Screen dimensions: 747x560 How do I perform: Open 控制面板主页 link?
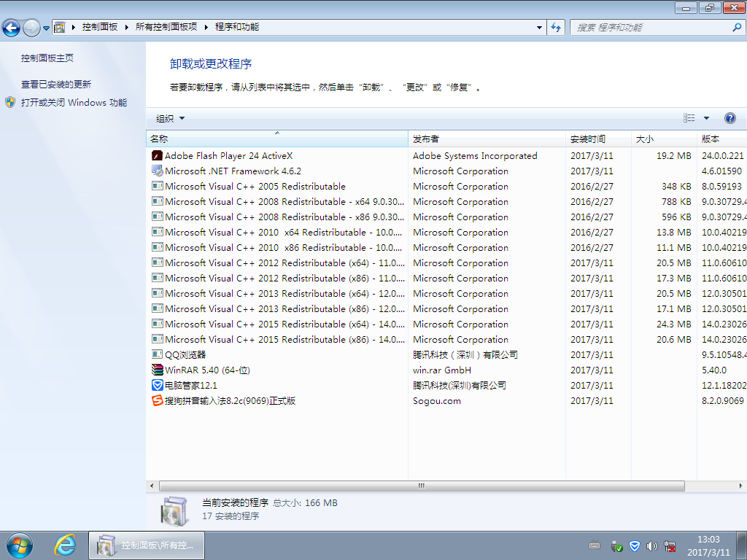47,58
